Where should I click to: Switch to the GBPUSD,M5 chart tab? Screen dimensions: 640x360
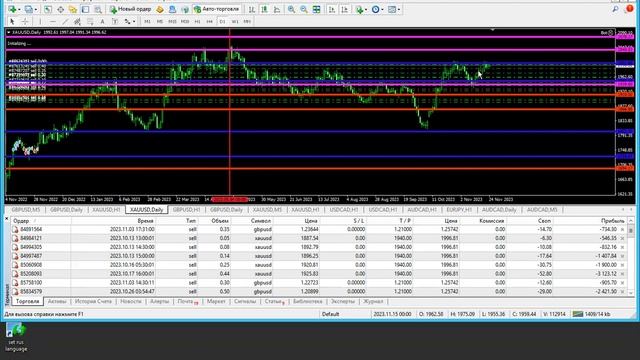pos(26,209)
